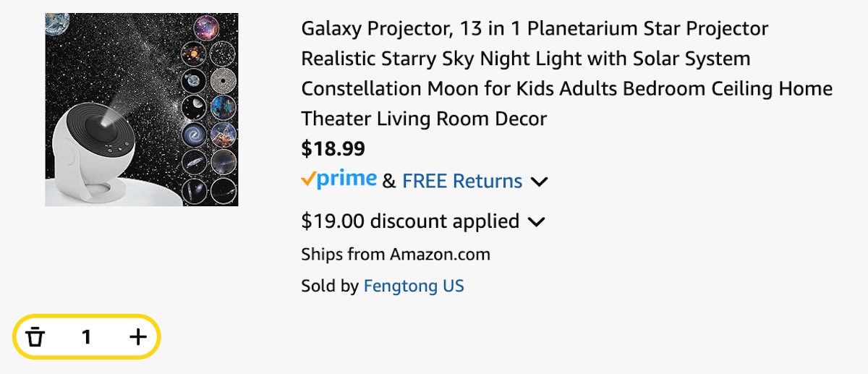
Task: Click the spiral galaxy disc in the product photo
Action: coord(195,134)
